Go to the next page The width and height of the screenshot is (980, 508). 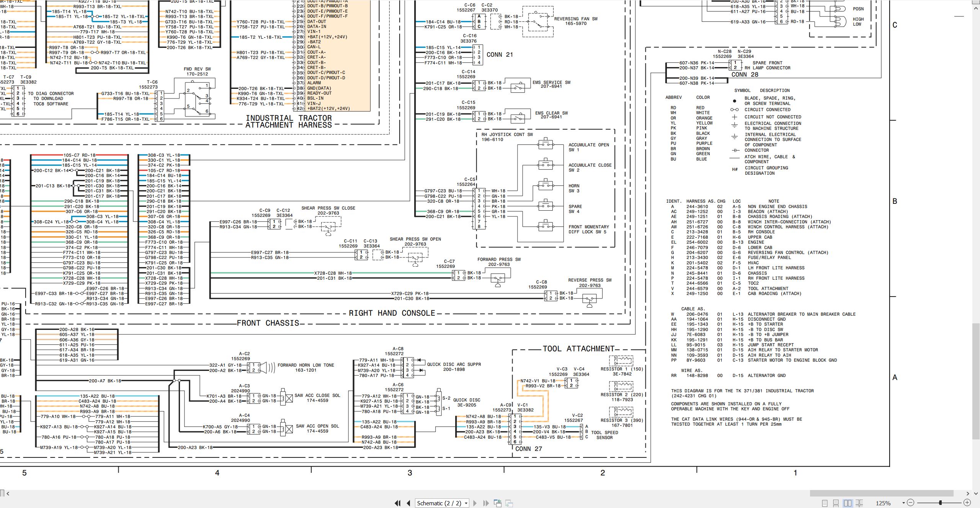475,503
